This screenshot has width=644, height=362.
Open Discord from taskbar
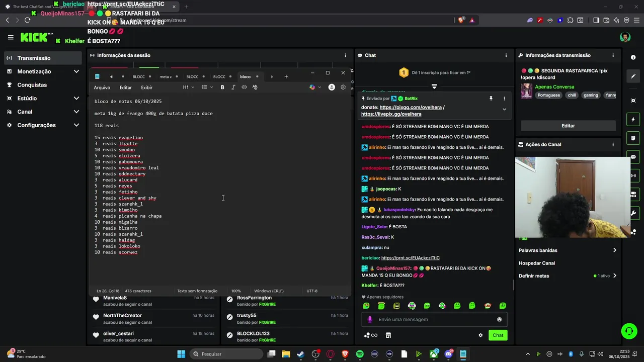point(448,354)
